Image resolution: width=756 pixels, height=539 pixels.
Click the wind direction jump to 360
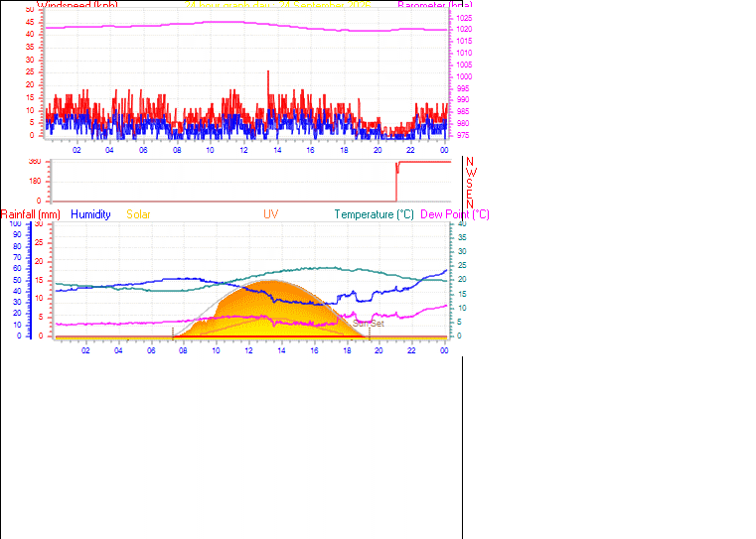396,181
